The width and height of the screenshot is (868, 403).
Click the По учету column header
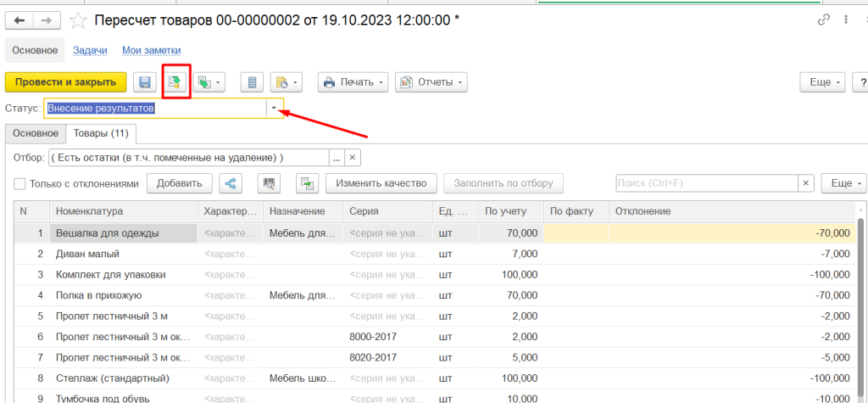coord(511,211)
